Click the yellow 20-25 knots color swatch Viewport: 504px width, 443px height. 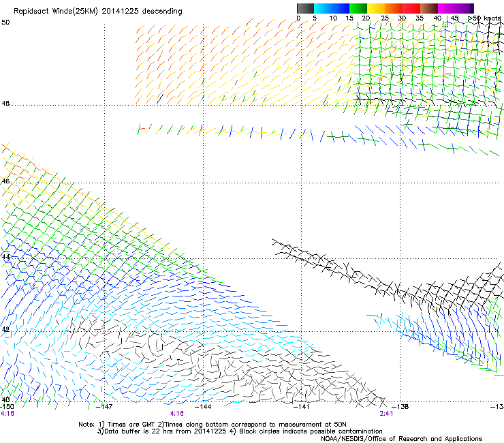(376, 8)
